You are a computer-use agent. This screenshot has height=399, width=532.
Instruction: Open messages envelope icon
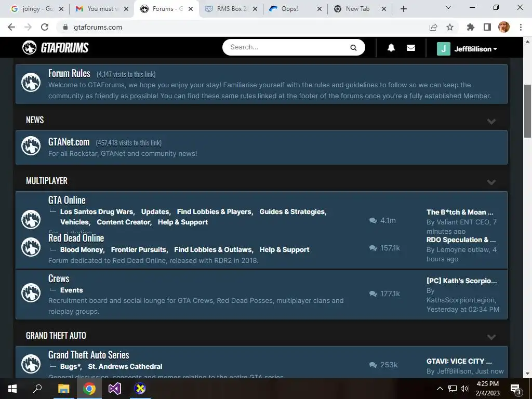click(410, 48)
